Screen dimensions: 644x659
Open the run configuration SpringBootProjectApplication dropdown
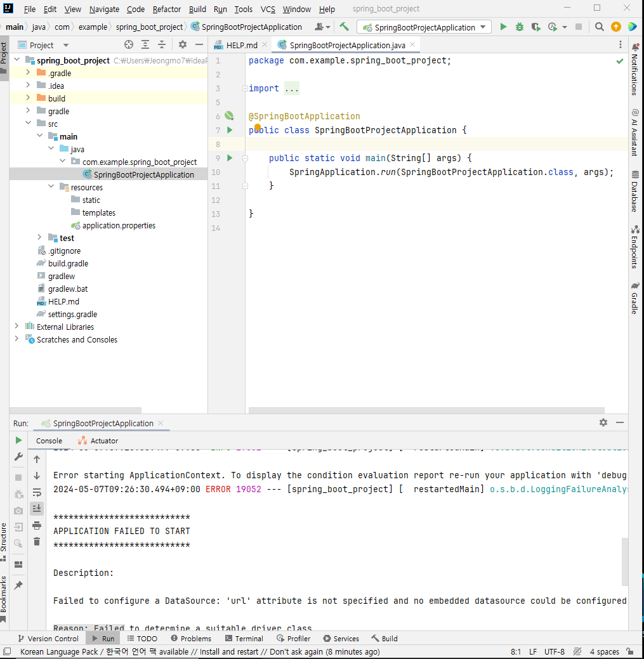tap(424, 27)
